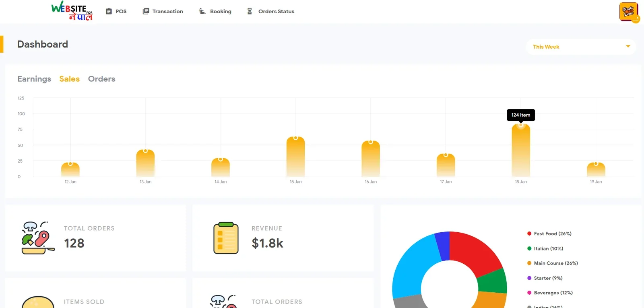Open the This Week dropdown

(x=581, y=47)
